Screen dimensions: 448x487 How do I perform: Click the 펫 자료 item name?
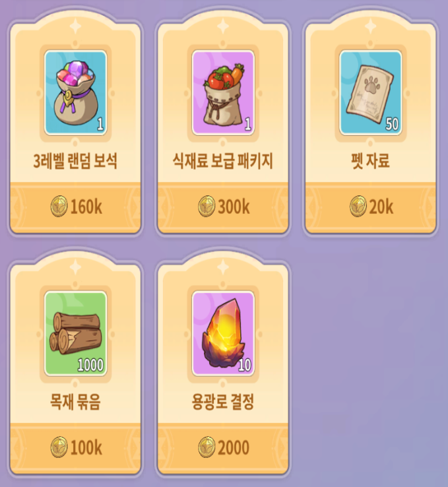click(x=370, y=161)
